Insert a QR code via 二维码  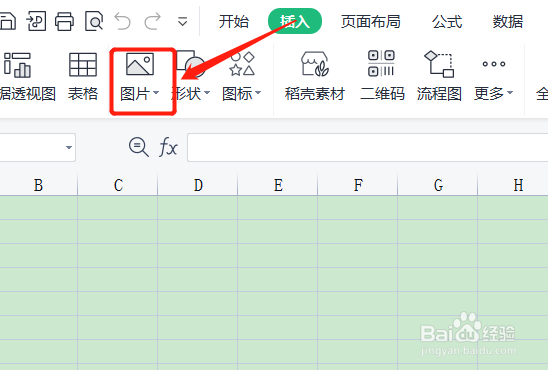pyautogui.click(x=382, y=77)
